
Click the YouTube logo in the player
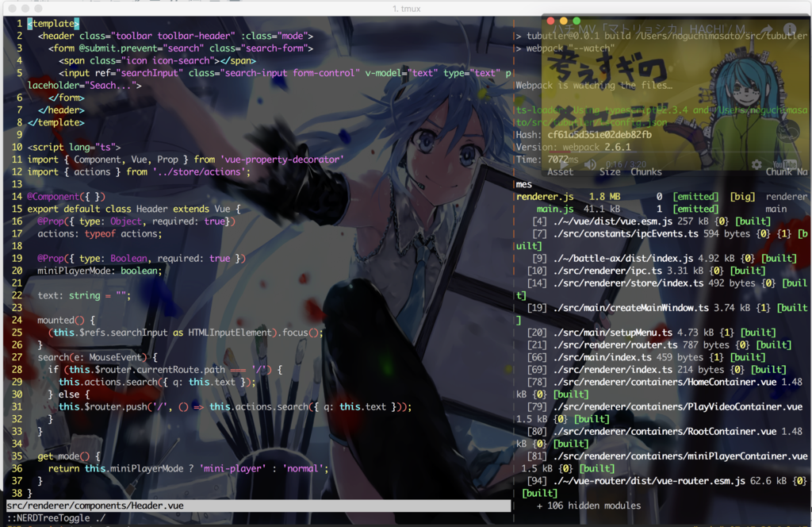pos(784,165)
